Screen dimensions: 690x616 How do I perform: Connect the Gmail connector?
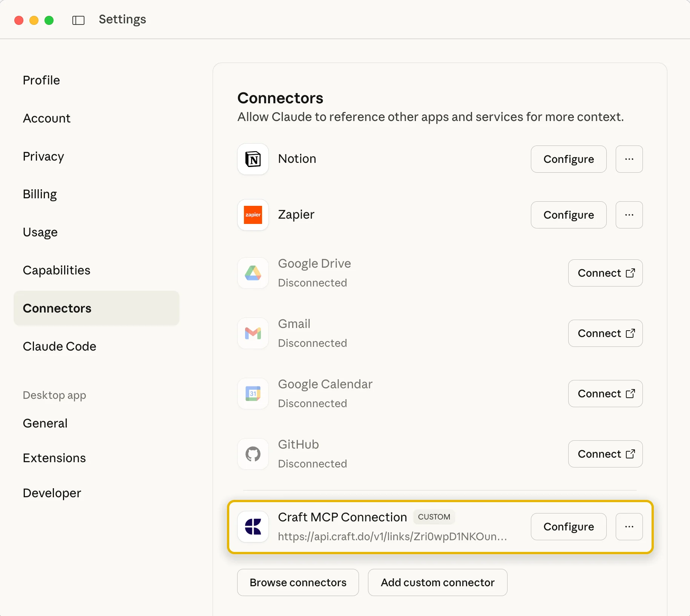point(605,333)
